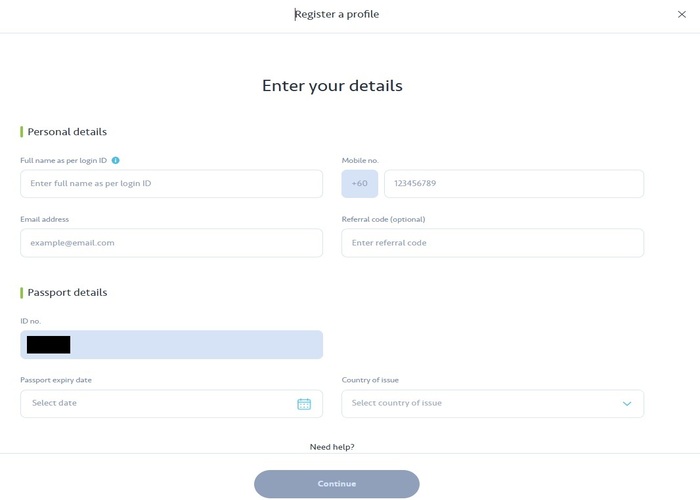Click the Enter your details heading
The width and height of the screenshot is (700, 500).
(332, 86)
